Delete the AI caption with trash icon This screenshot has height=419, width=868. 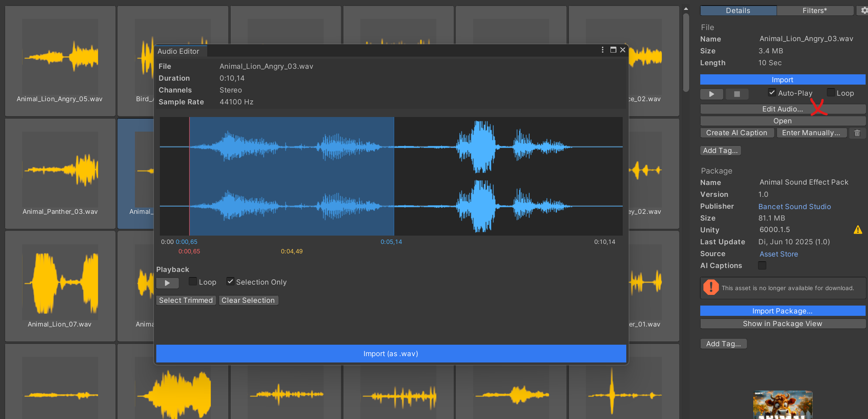(857, 133)
